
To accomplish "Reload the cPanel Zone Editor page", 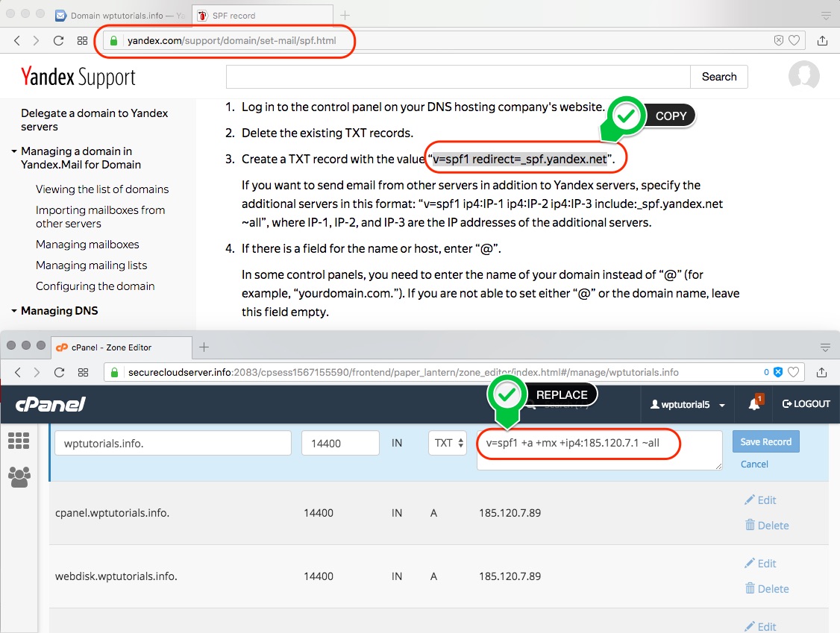I will [x=59, y=372].
